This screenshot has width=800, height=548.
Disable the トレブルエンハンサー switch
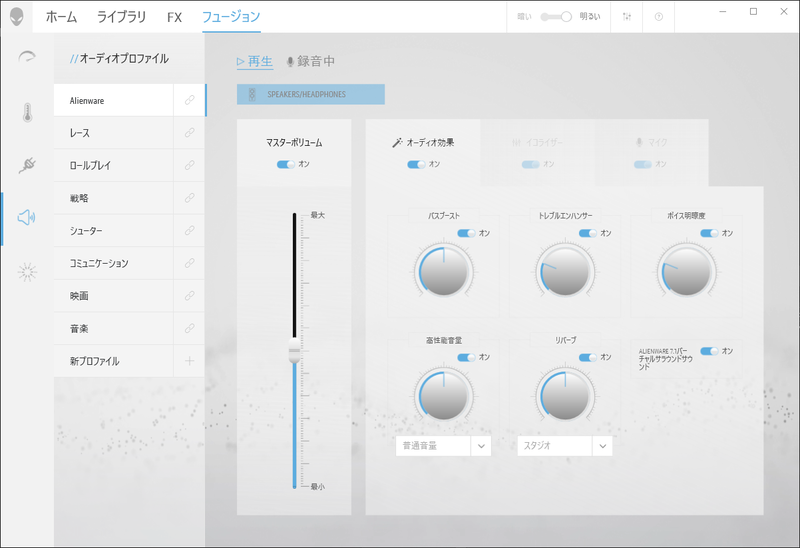click(x=588, y=233)
